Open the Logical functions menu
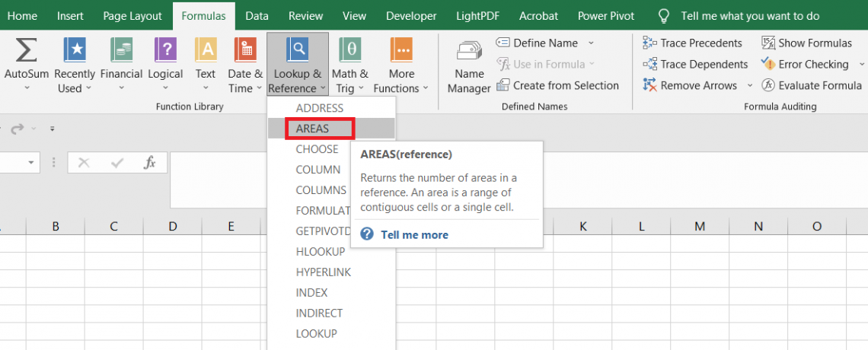The height and width of the screenshot is (350, 868). (165, 66)
